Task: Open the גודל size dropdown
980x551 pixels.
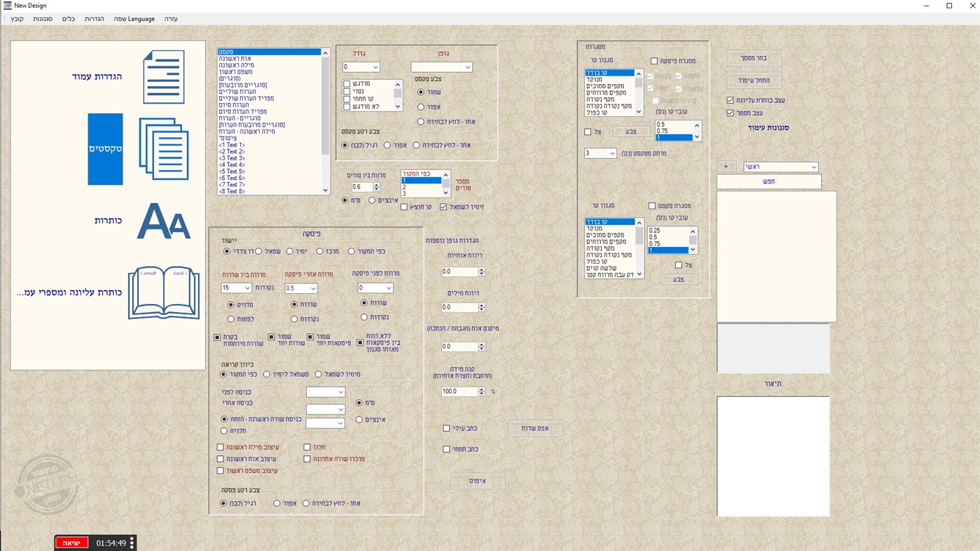Action: [362, 67]
